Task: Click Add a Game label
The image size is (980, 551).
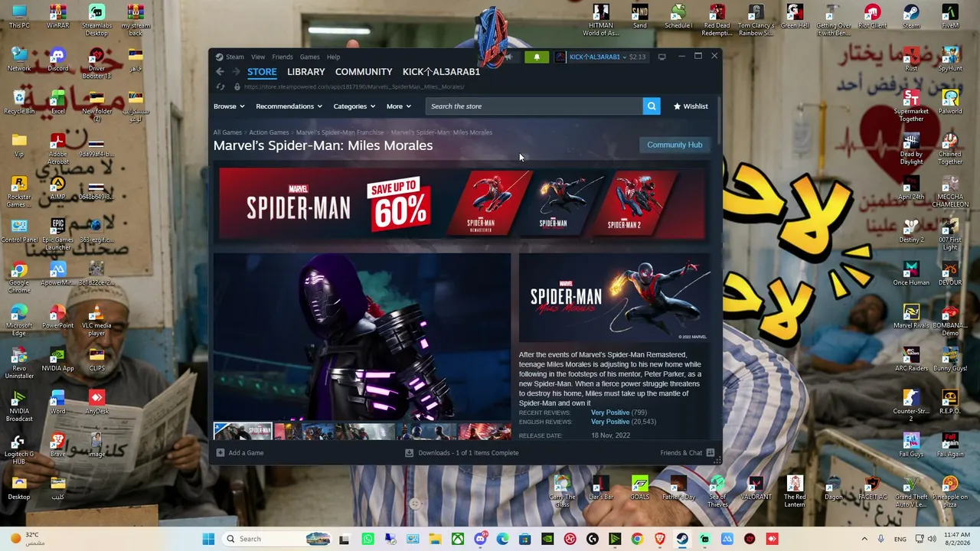Action: coord(246,453)
